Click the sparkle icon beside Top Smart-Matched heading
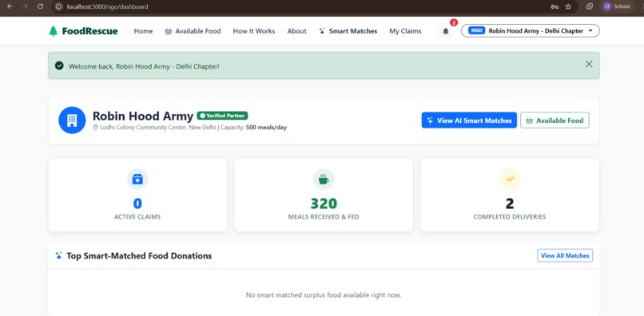Viewport: 644px width, 316px height. click(59, 255)
